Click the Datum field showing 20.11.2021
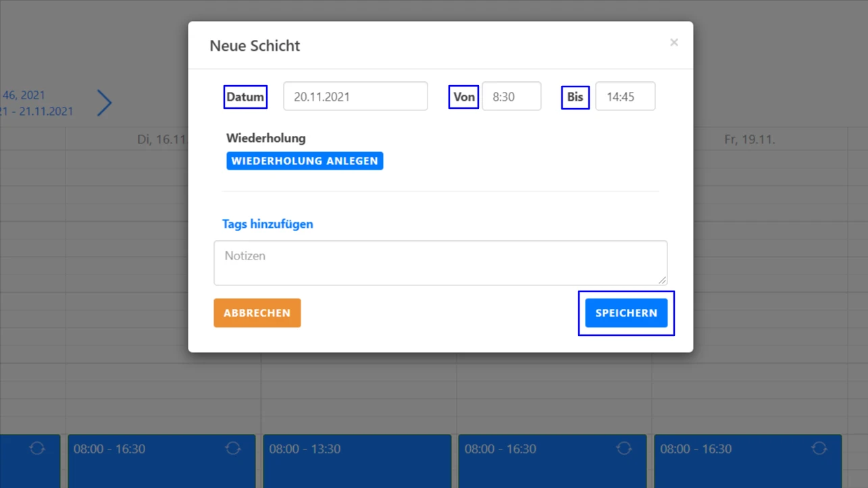 click(355, 97)
